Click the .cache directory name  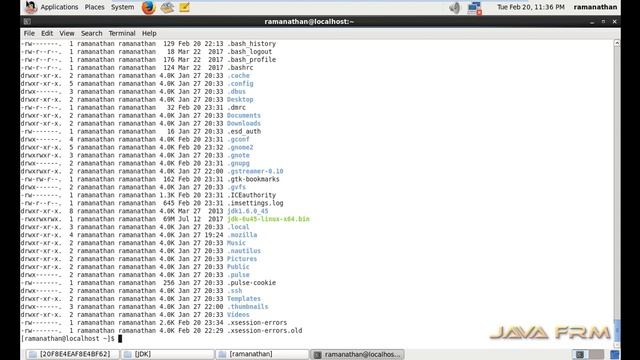click(x=238, y=76)
